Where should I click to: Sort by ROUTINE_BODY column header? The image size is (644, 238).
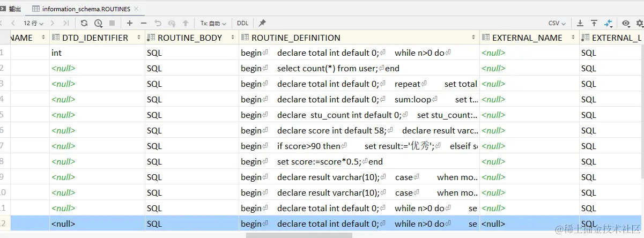(x=192, y=38)
